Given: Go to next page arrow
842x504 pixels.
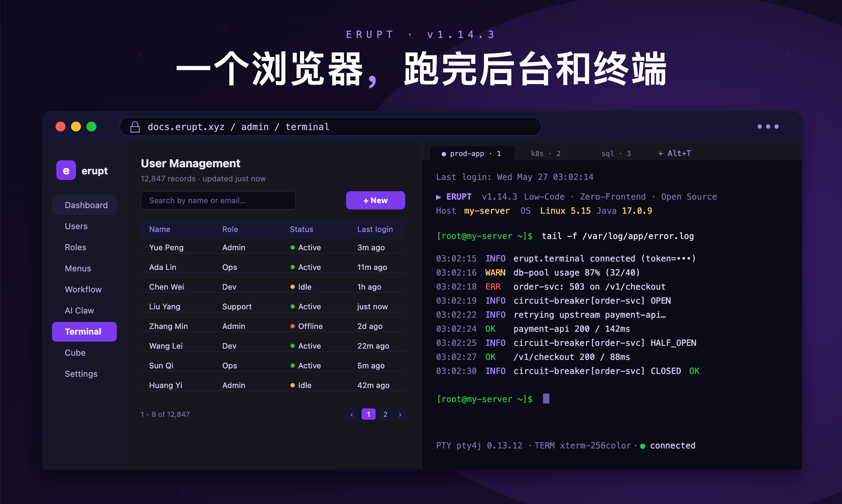Looking at the screenshot, I should [x=400, y=414].
